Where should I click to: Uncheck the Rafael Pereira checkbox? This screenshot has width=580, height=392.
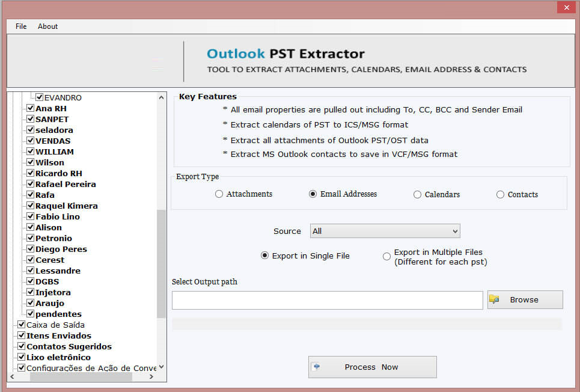pyautogui.click(x=31, y=183)
